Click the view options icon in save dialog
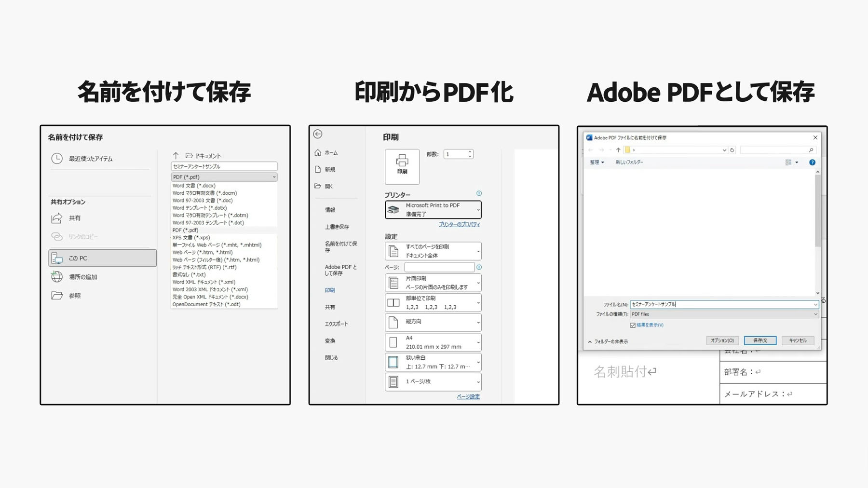This screenshot has height=488, width=868. click(x=788, y=163)
